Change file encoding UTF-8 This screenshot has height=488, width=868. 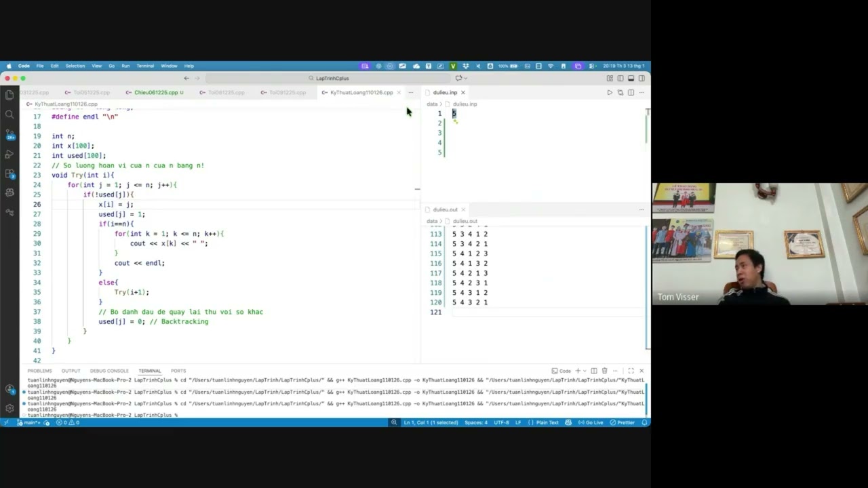click(x=501, y=422)
